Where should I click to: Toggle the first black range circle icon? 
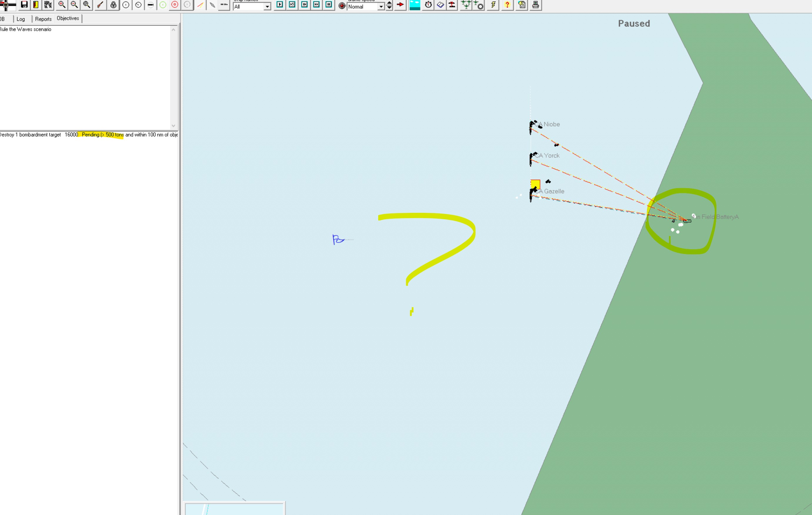tap(126, 5)
